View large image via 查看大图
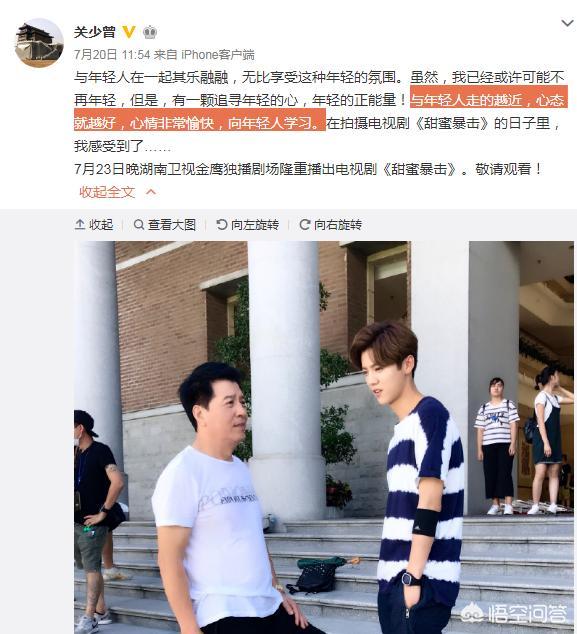 165,224
